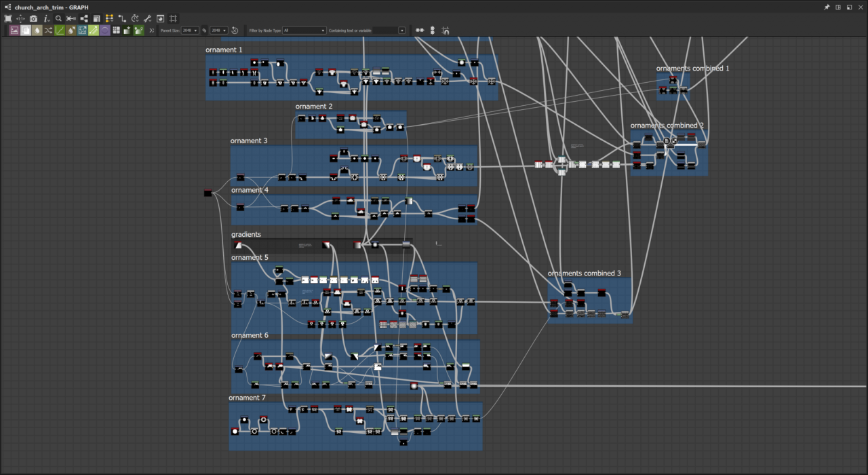Click the grid snapping hash icon

pos(173,18)
